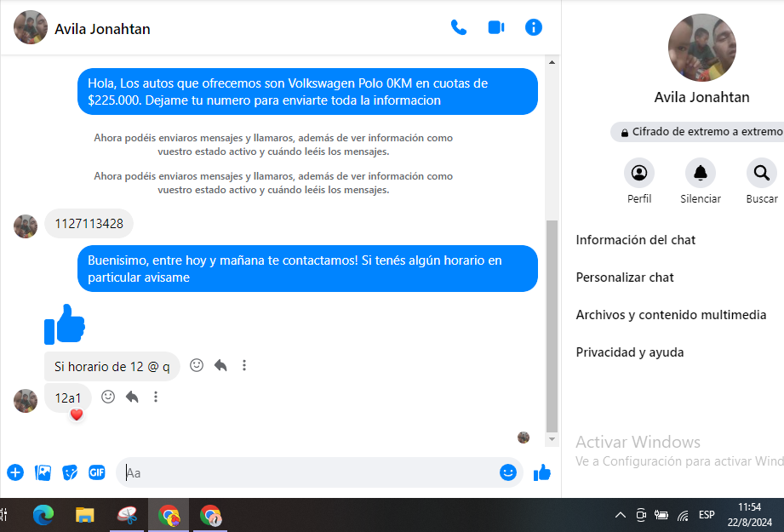Image resolution: width=784 pixels, height=532 pixels.
Task: Start a voice call with Avila Jonahtan
Action: coord(459,27)
